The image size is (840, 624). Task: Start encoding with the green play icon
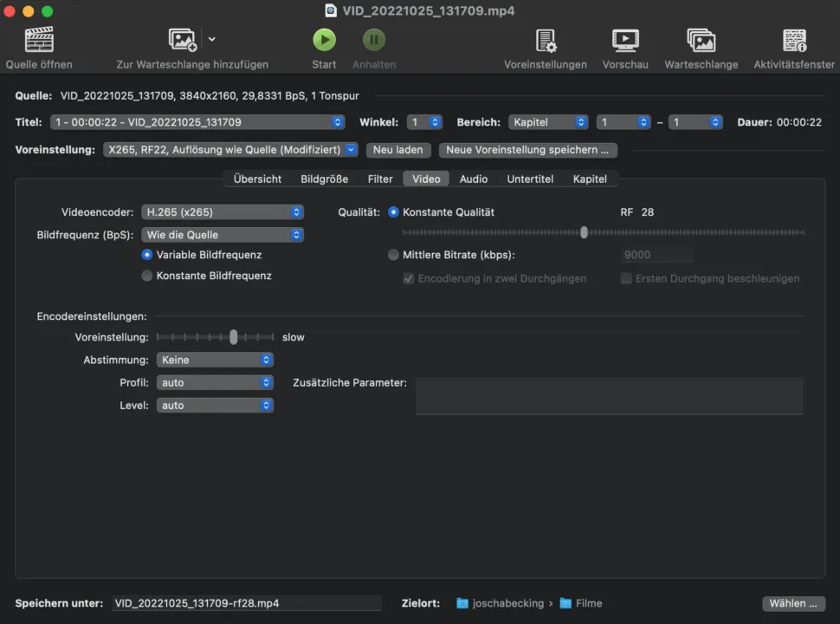coord(324,40)
